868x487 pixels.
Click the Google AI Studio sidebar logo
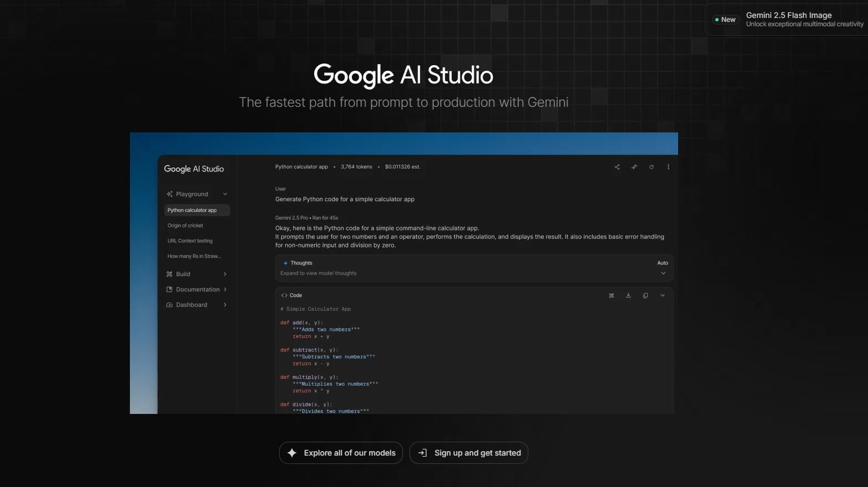tap(194, 169)
